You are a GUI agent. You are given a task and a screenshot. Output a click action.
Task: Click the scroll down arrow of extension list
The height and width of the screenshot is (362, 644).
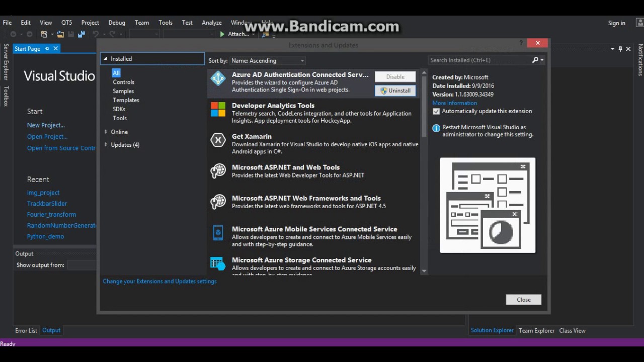[424, 271]
